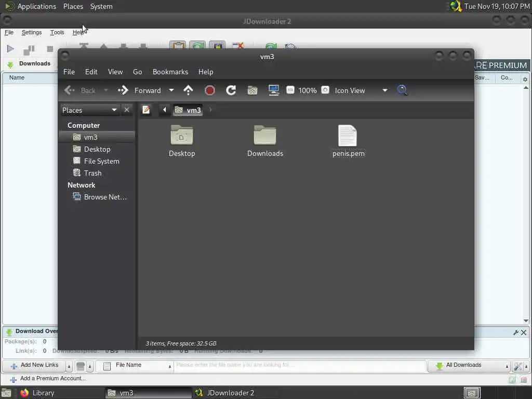Open Back history dropdown arrow
532x399 pixels.
pyautogui.click(x=106, y=90)
